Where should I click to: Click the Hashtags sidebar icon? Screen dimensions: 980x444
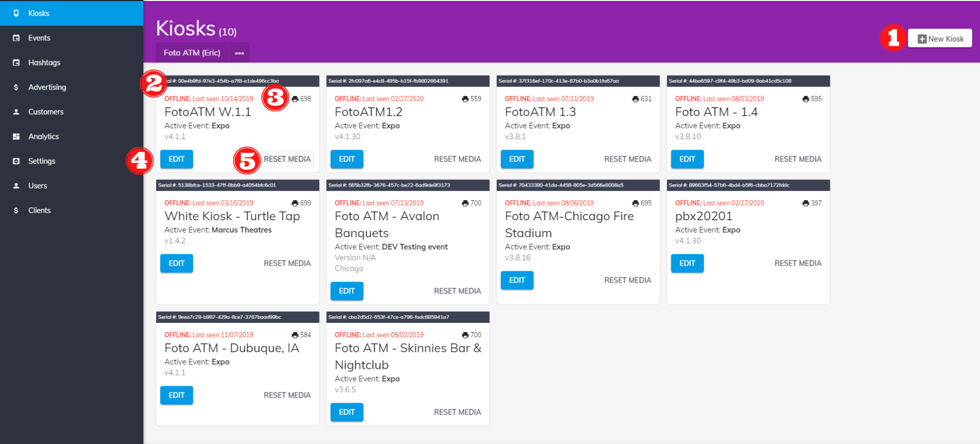coord(15,62)
